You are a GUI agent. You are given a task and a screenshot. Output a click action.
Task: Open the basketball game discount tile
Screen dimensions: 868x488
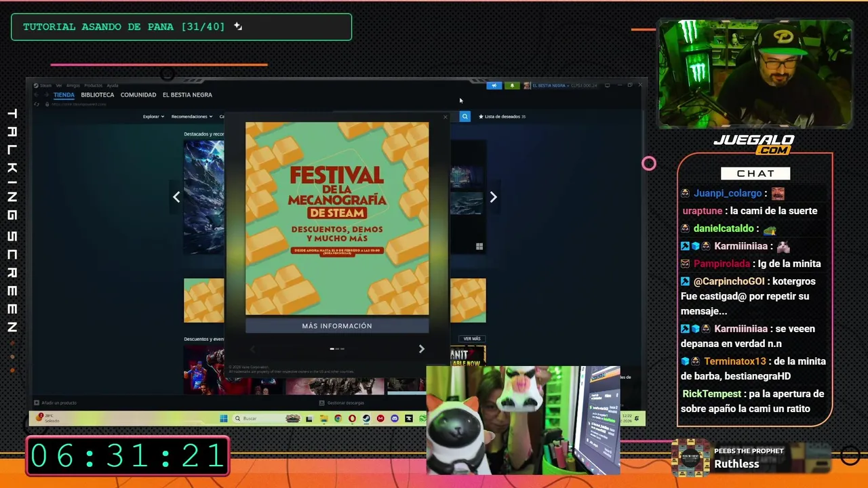[203, 369]
